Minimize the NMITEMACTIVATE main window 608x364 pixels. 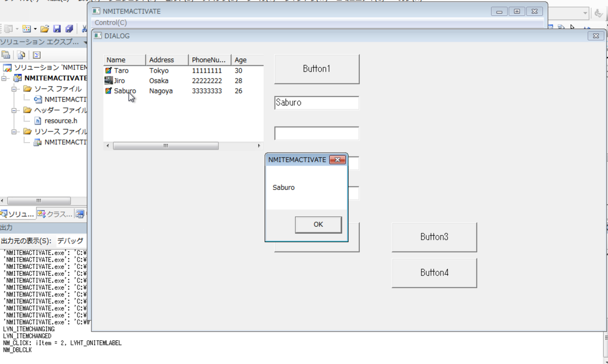coord(500,11)
